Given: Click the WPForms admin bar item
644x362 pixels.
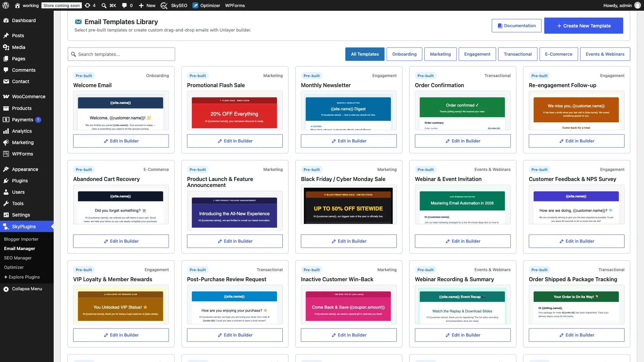Looking at the screenshot, I should click(235, 5).
